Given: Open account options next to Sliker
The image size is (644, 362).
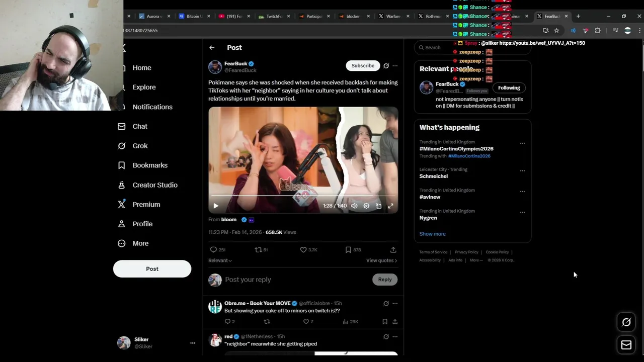Looking at the screenshot, I should pyautogui.click(x=192, y=343).
